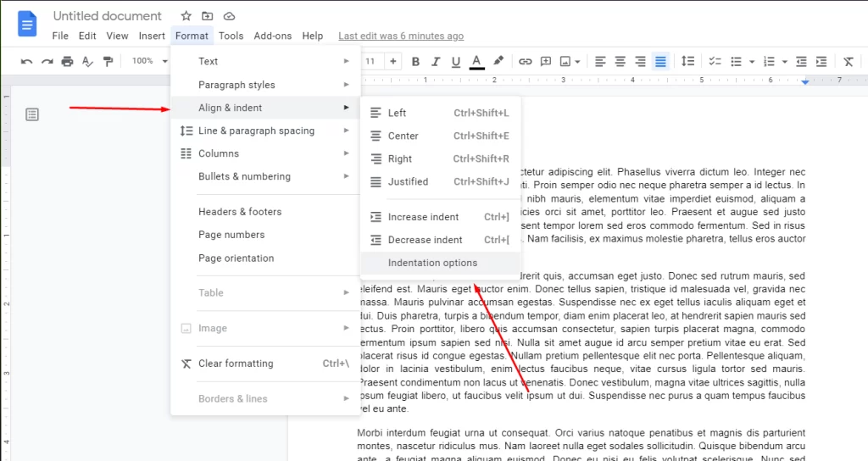868x461 pixels.
Task: Add a comment from the toolbar
Action: 546,61
